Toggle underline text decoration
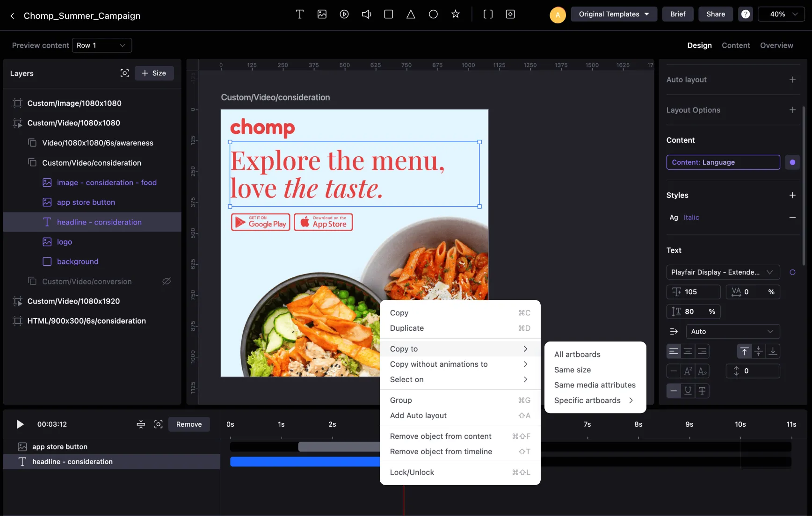 pyautogui.click(x=688, y=391)
